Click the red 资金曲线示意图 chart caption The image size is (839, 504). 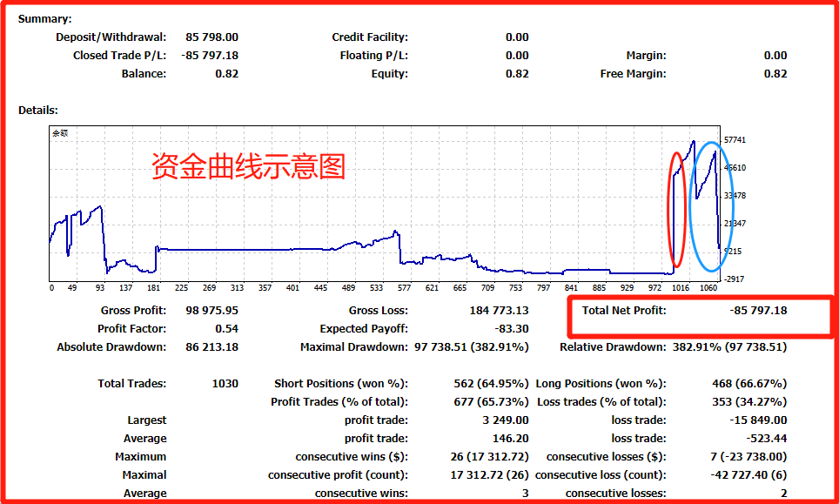click(x=249, y=166)
